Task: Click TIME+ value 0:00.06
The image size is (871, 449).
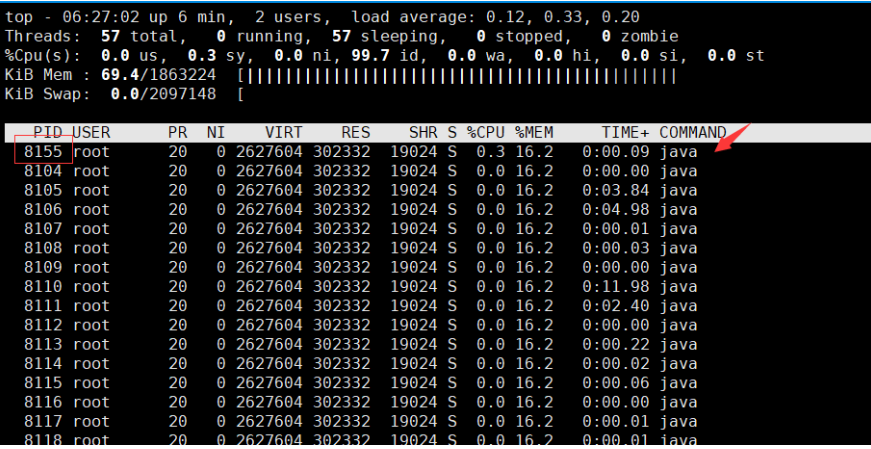Action: coord(615,383)
